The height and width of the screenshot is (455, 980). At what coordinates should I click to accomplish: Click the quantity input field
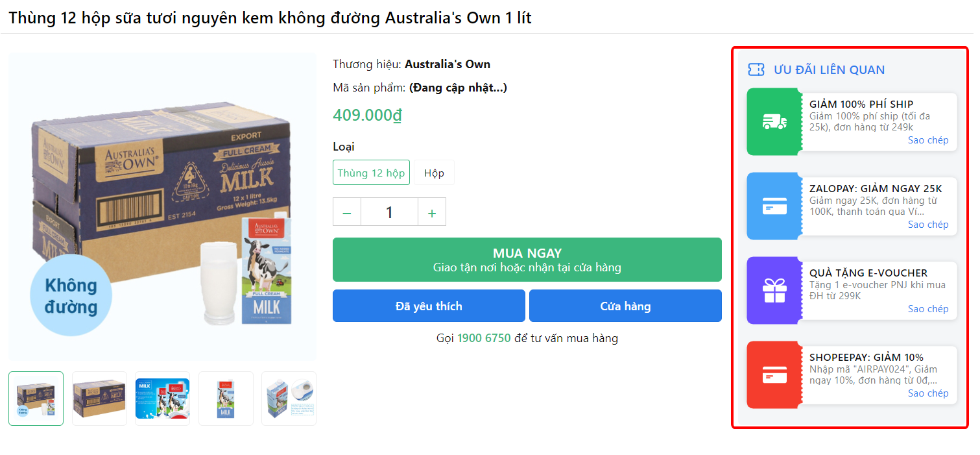coord(389,212)
